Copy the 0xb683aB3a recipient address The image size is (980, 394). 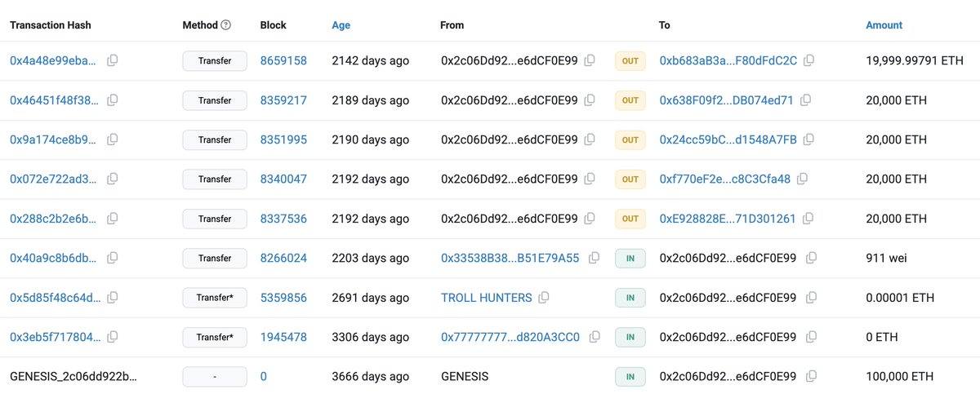808,60
